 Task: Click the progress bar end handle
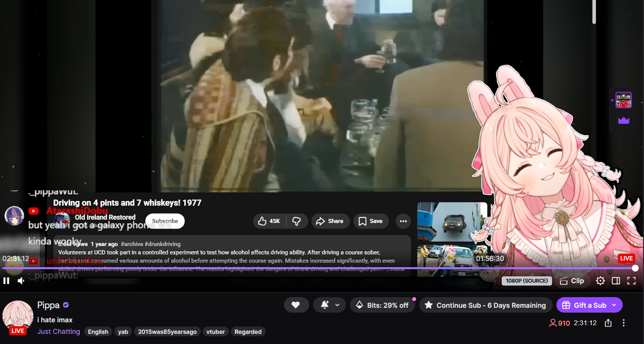pos(635,268)
